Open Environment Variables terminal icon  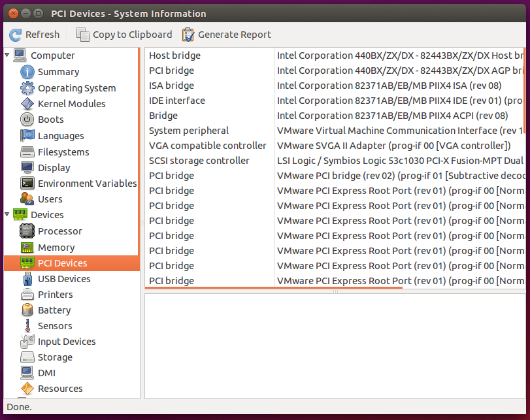click(27, 183)
